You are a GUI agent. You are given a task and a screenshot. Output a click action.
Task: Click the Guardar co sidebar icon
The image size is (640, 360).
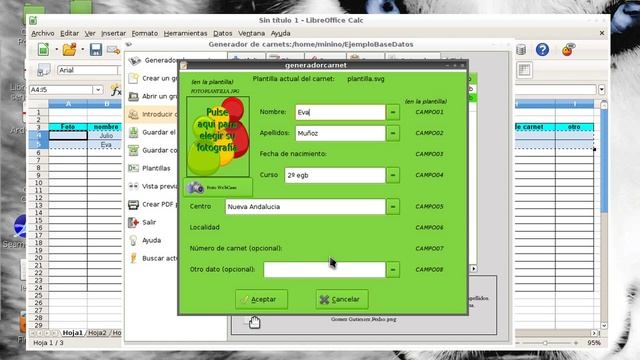pyautogui.click(x=133, y=150)
